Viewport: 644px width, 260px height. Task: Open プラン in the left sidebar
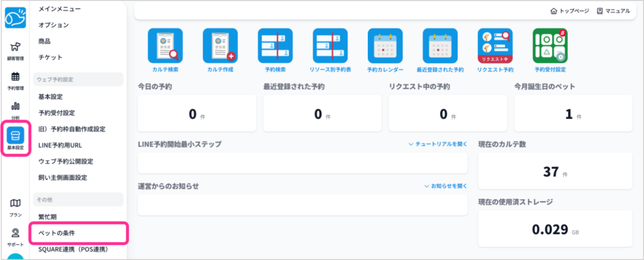click(x=16, y=207)
